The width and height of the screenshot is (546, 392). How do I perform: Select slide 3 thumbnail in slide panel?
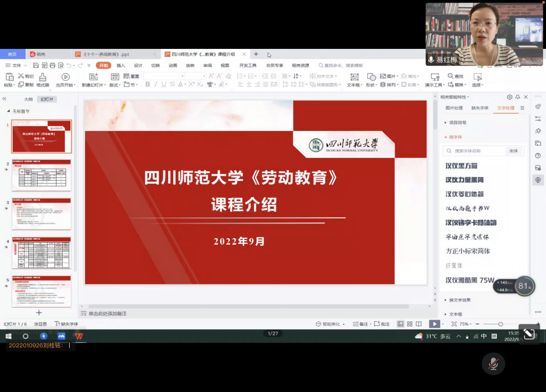pos(41,214)
